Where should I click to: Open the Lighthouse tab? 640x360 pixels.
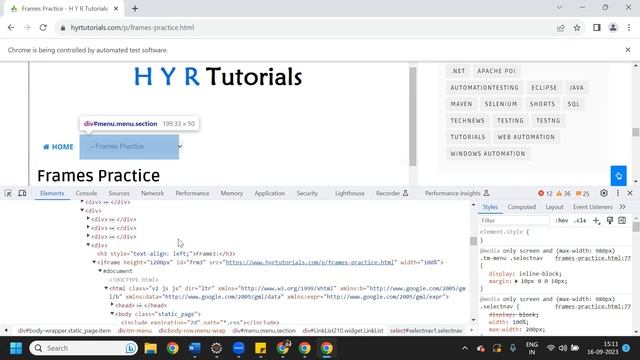(349, 193)
